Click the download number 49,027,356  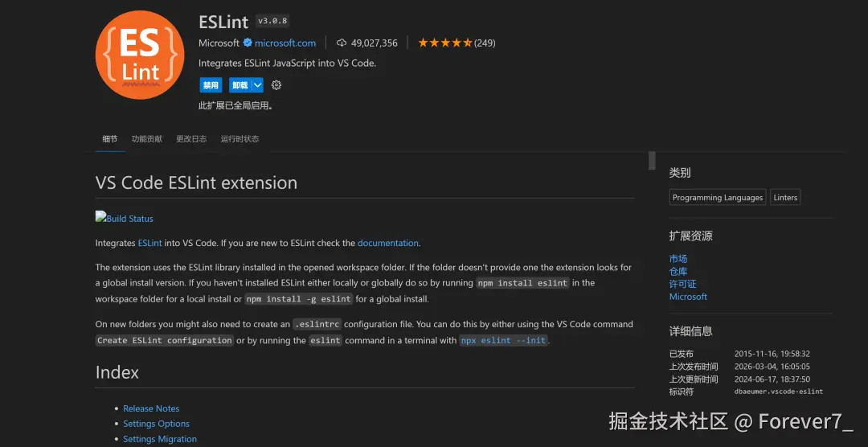click(x=375, y=43)
